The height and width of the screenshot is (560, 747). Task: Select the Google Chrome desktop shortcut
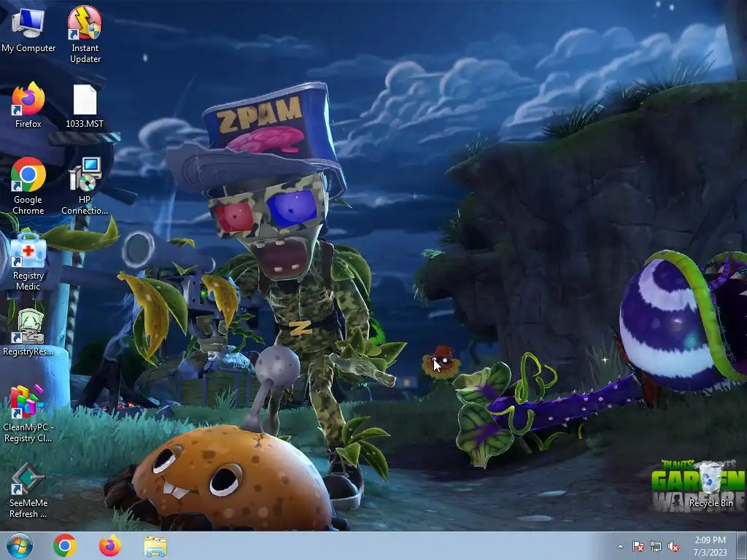(28, 186)
